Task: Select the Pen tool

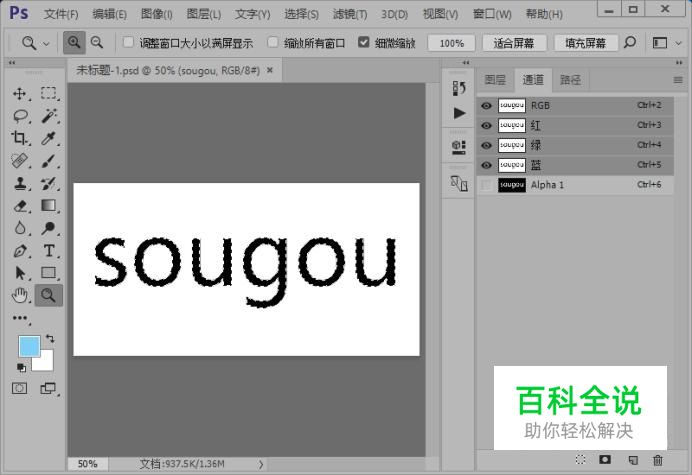Action: pyautogui.click(x=20, y=251)
